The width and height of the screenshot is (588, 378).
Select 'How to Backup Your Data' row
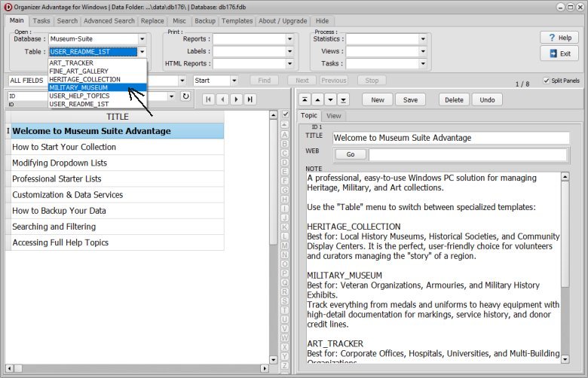click(59, 211)
